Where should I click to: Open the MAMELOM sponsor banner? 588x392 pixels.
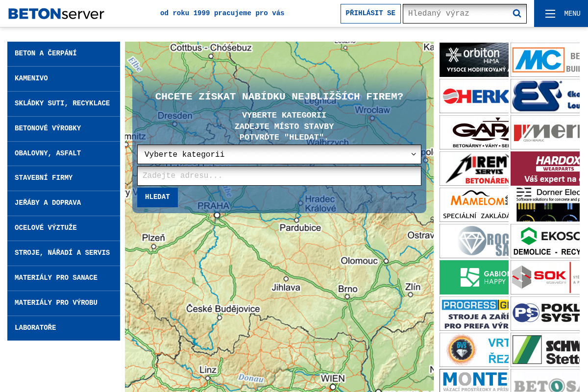[x=474, y=205]
